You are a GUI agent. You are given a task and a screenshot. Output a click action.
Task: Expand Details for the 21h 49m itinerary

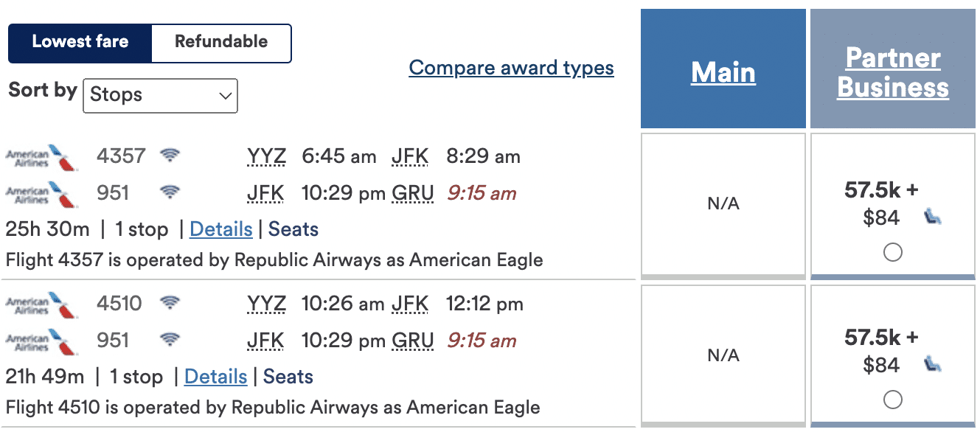click(x=215, y=377)
